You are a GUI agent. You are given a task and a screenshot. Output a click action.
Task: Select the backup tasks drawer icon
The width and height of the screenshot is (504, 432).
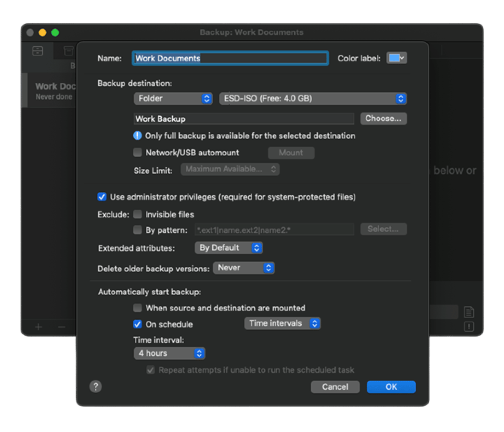[x=38, y=51]
